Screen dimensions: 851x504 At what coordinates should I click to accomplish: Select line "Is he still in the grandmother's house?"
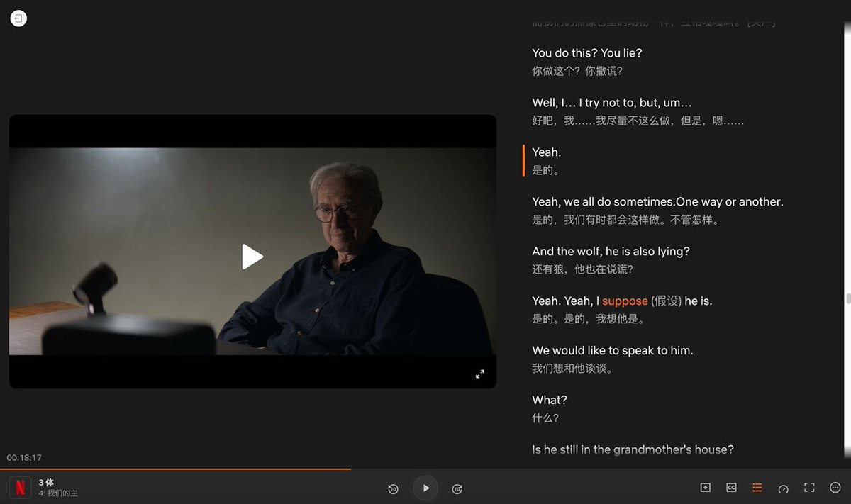pos(633,449)
